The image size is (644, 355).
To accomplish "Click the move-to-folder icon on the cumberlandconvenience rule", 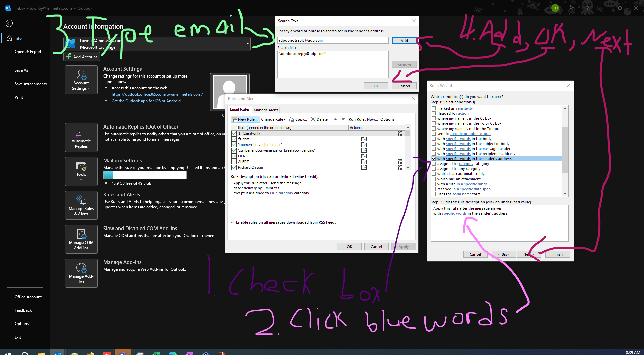I will [x=364, y=150].
